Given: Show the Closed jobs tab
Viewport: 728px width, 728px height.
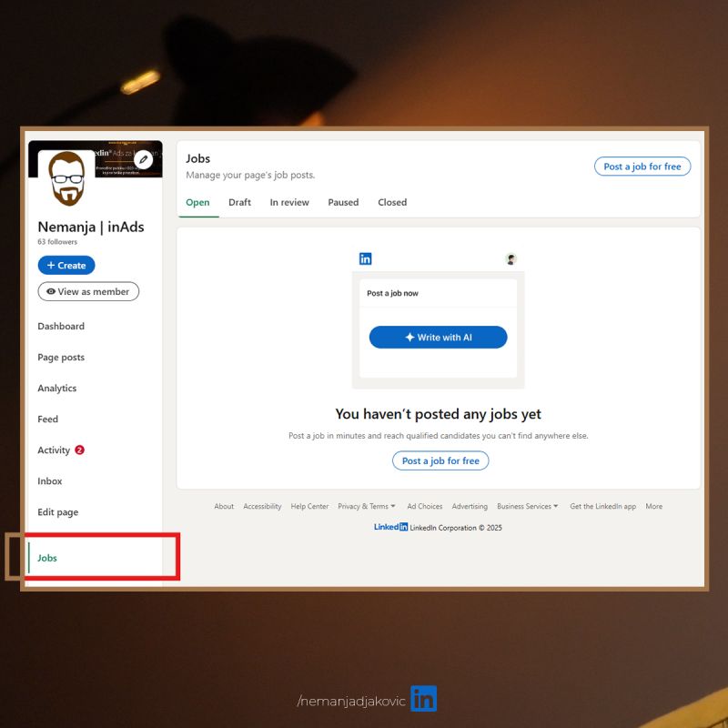Looking at the screenshot, I should [x=392, y=203].
